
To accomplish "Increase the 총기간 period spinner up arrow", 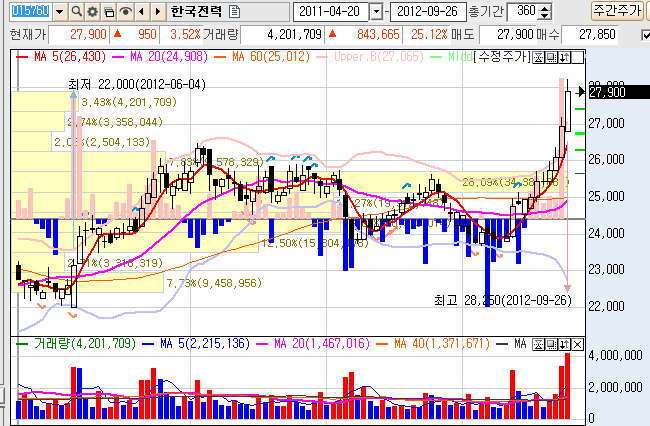I will 545,8.
